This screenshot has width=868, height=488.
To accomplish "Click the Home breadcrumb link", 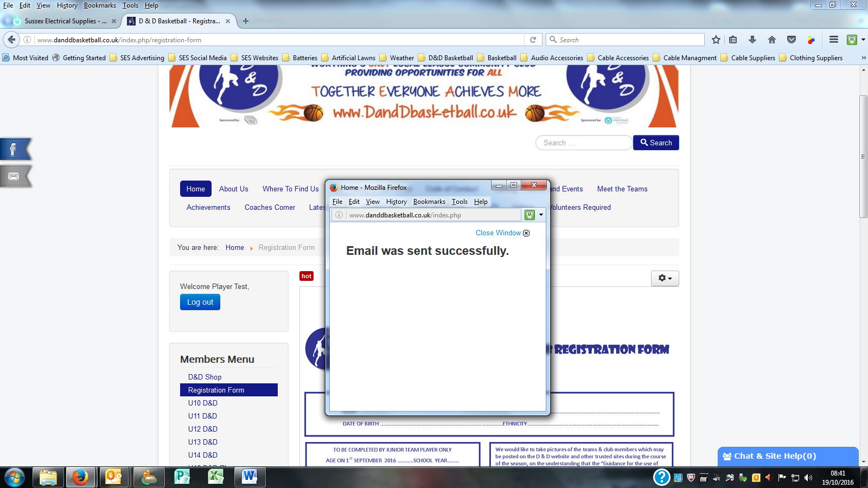I will [235, 247].
